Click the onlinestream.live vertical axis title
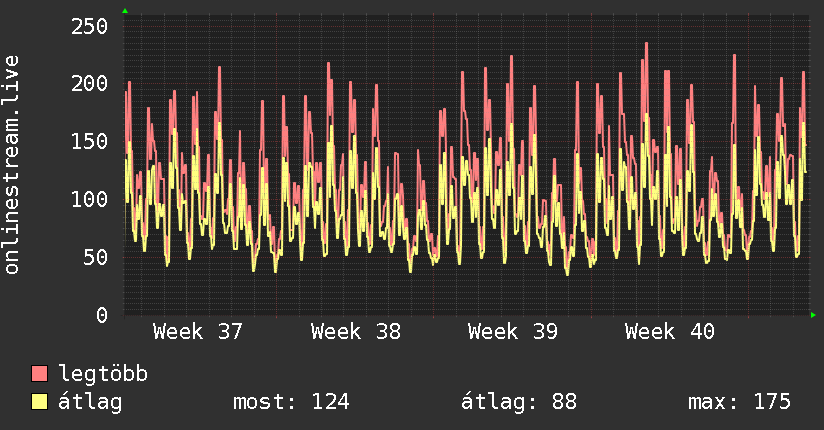This screenshot has width=824, height=430. click(12, 165)
